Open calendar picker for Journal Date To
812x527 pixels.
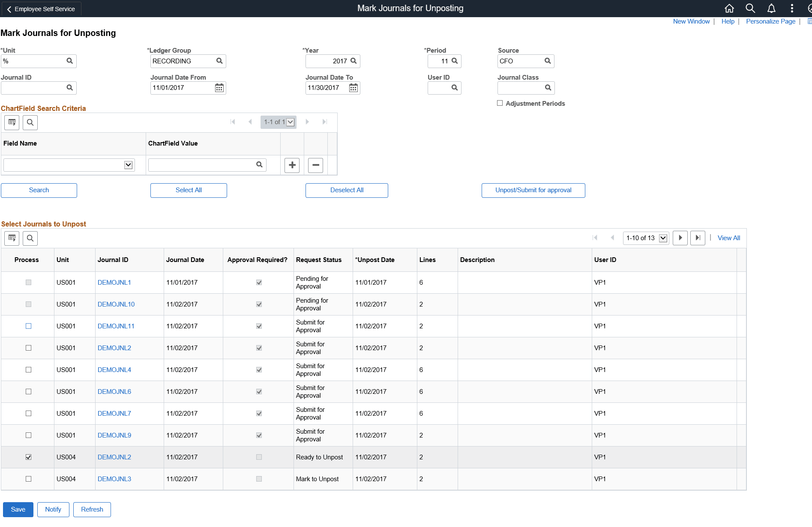pyautogui.click(x=354, y=88)
